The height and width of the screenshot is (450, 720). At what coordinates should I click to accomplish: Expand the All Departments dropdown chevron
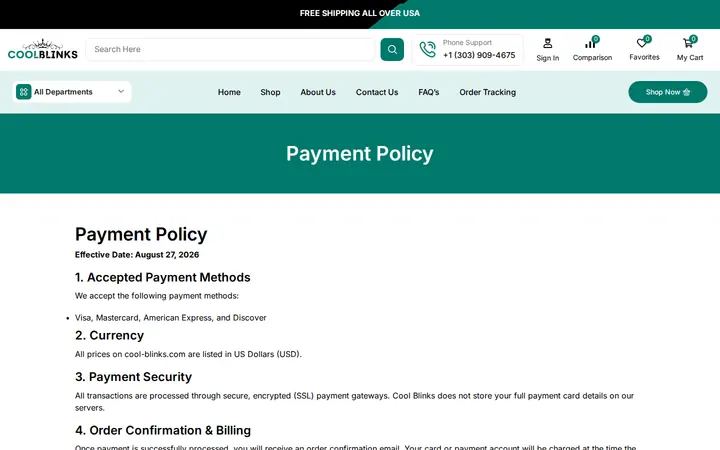coord(121,91)
